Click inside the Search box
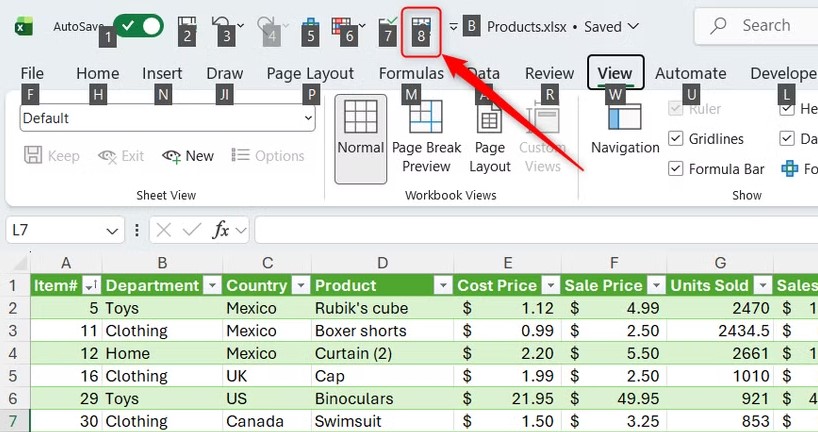This screenshot has width=818, height=432. pyautogui.click(x=756, y=25)
